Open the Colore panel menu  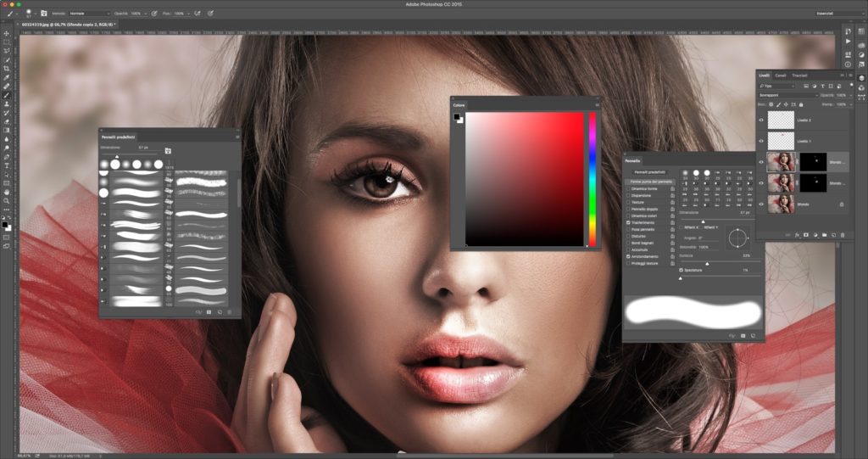(x=597, y=105)
